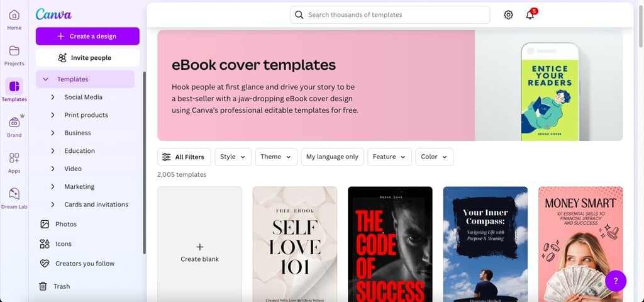Expand the Business category
Screen dimensions: 644x302
coord(53,133)
